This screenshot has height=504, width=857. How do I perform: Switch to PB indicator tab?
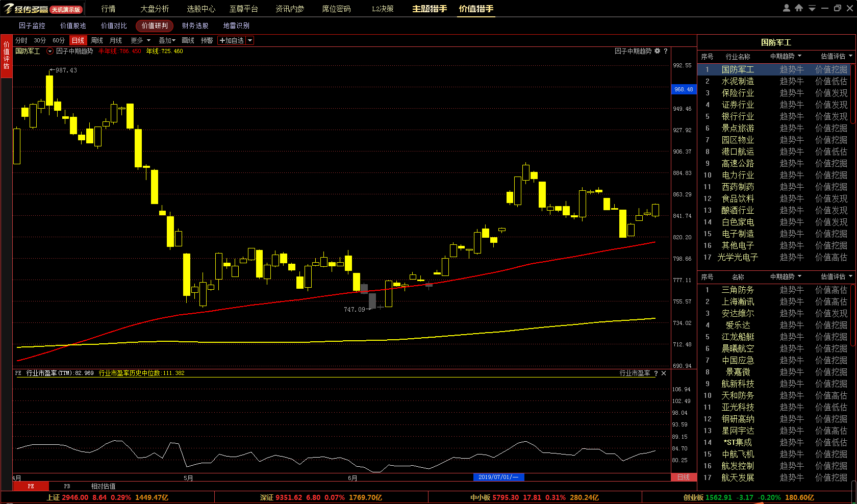point(67,486)
